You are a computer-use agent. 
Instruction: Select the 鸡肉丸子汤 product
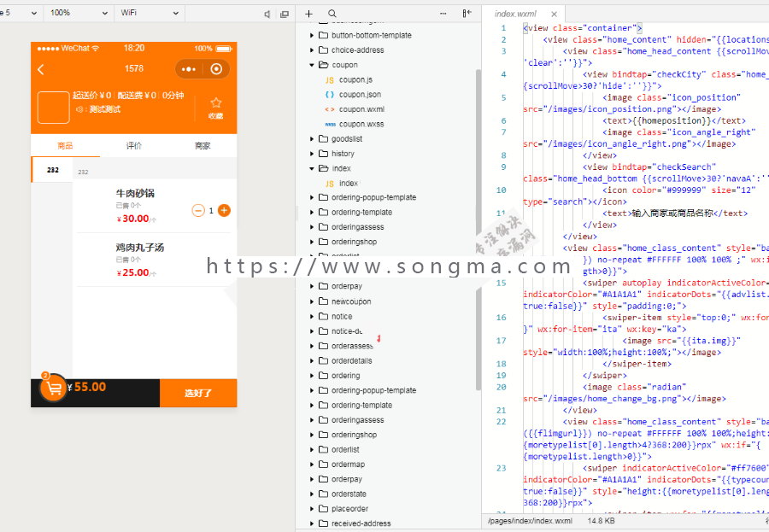tap(140, 248)
